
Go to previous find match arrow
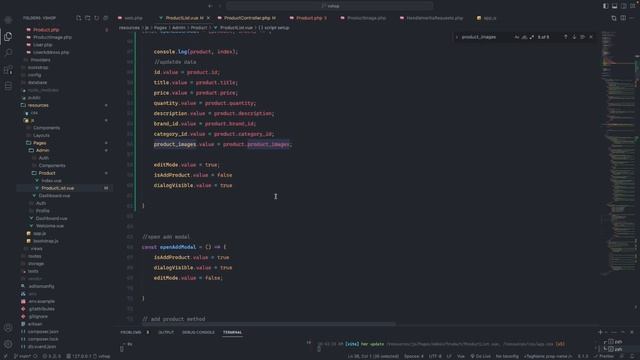point(565,37)
